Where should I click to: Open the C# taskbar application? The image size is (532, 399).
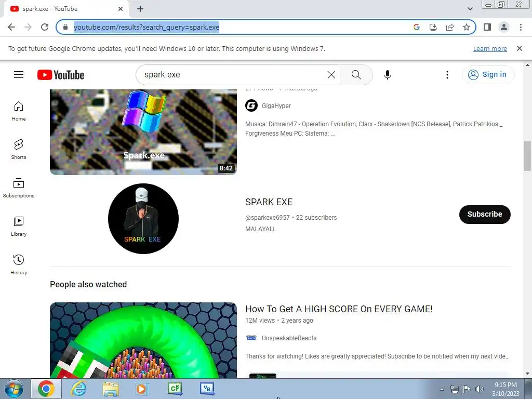pos(175,389)
